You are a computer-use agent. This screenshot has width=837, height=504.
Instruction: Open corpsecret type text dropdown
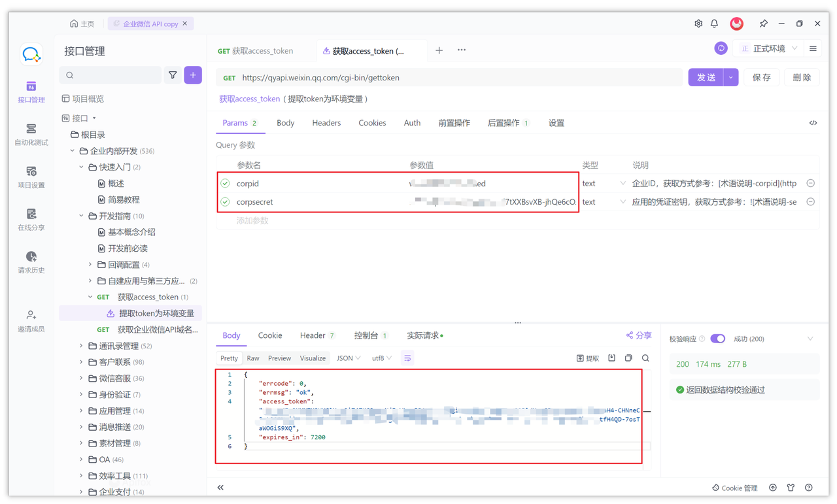[x=604, y=202]
